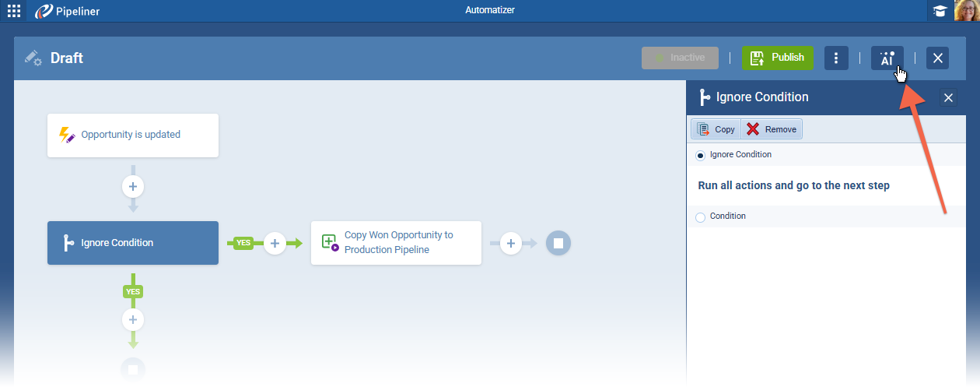Add step before Copy Won Opportunity action

click(x=275, y=243)
